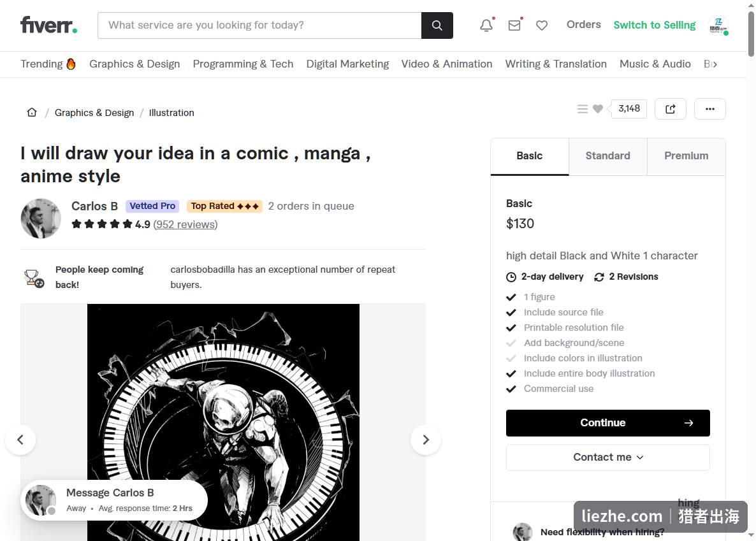Open the user profile avatar

[x=718, y=25]
